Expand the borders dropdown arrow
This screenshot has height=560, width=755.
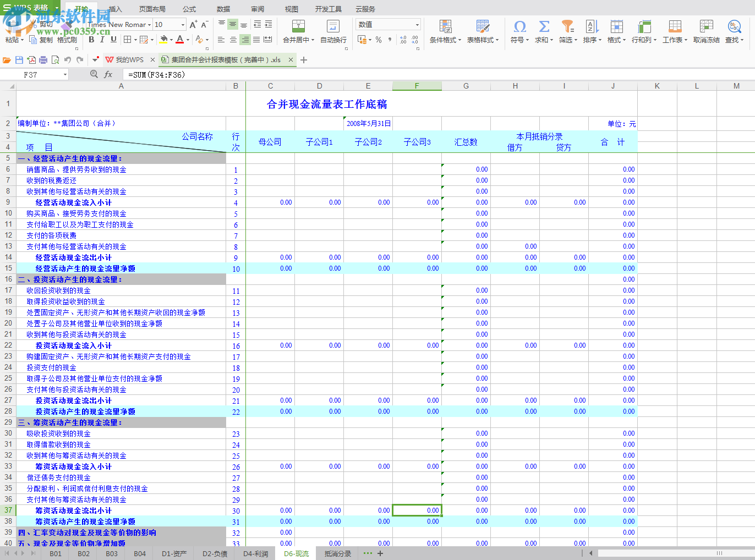point(135,40)
